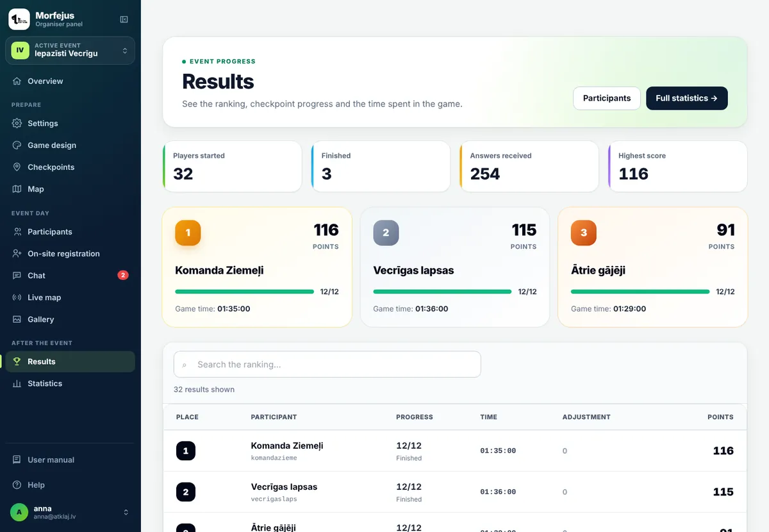Image resolution: width=769 pixels, height=532 pixels.
Task: Click the Chat unread badge showing 2
Action: point(123,276)
